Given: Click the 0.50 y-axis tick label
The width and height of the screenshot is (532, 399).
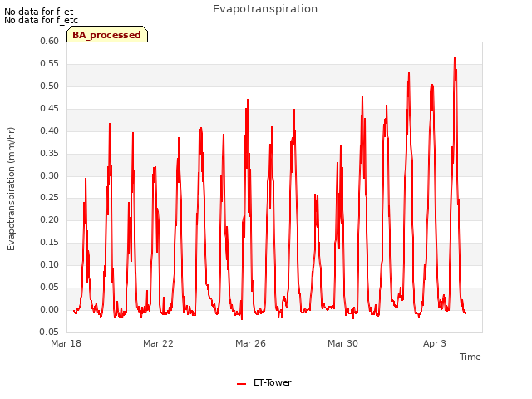Looking at the screenshot, I should 50,86.
